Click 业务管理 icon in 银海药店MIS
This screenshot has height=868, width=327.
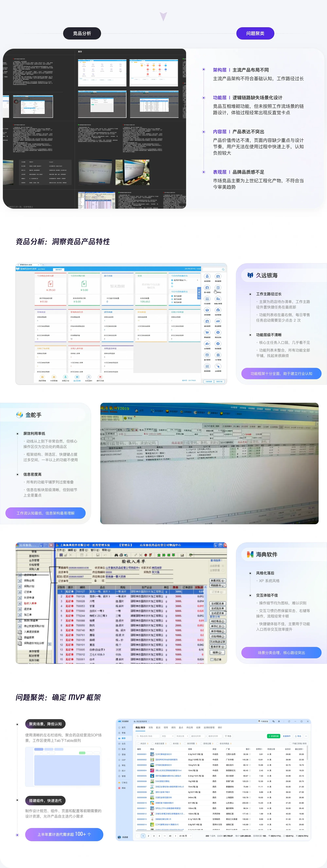pyautogui.click(x=218, y=366)
